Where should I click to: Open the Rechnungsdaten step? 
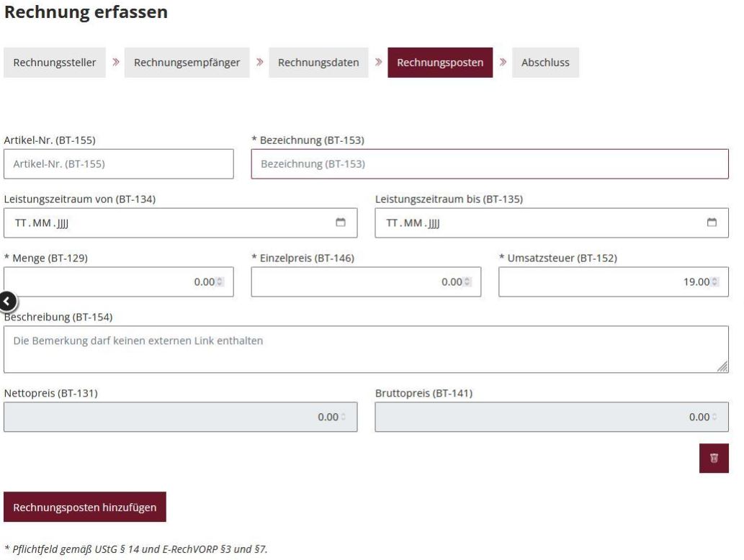pyautogui.click(x=318, y=63)
